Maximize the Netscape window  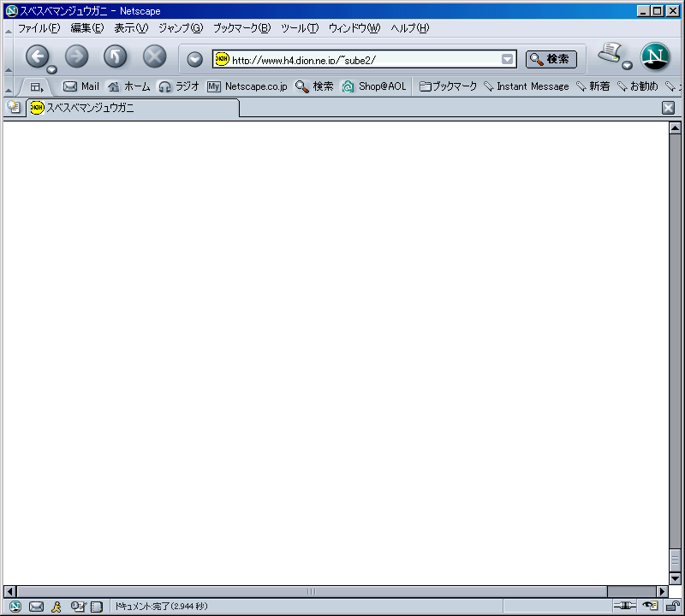click(x=657, y=10)
